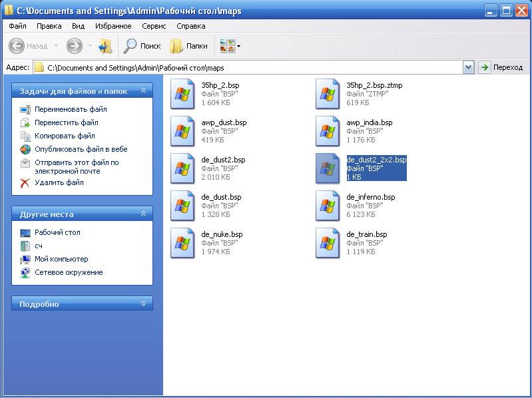Open the Search (Поиск) tool
The image size is (532, 398).
click(x=142, y=46)
